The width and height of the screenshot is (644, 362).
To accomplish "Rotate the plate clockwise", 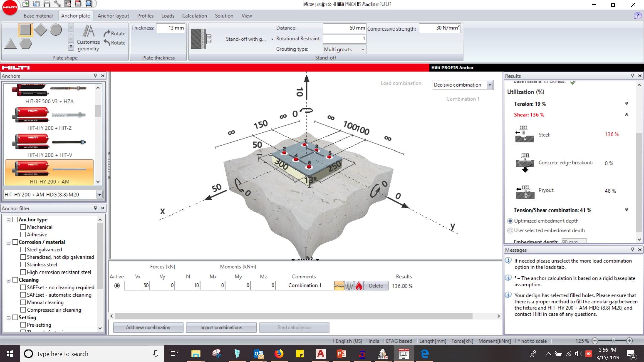I will pyautogui.click(x=114, y=33).
